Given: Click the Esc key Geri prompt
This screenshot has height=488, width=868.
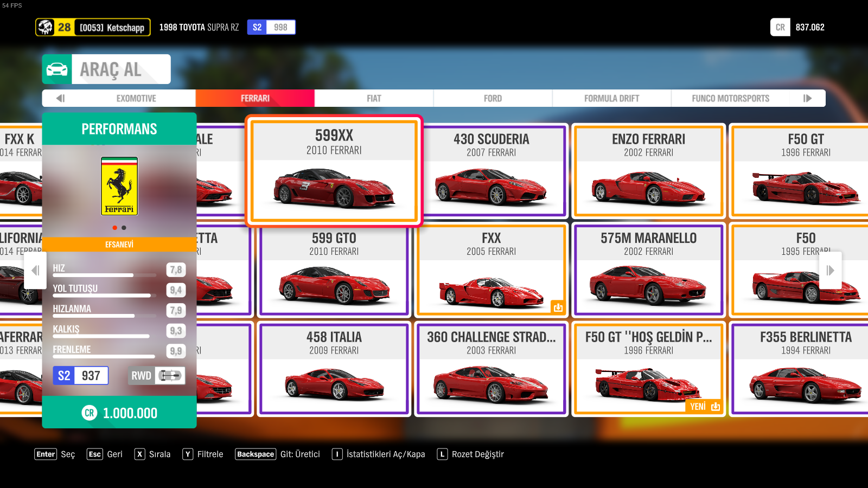Looking at the screenshot, I should pyautogui.click(x=105, y=454).
